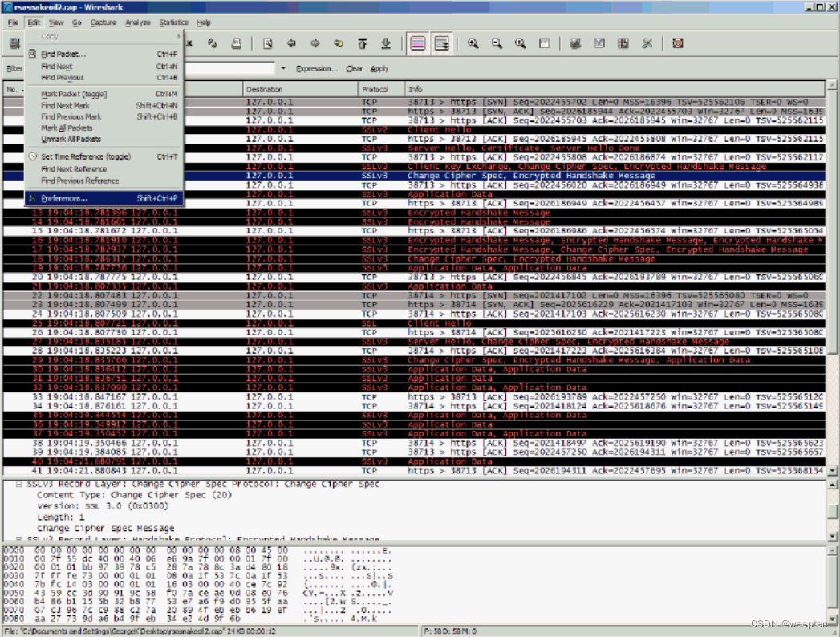The height and width of the screenshot is (637, 840).
Task: Click the Find packet toolbar icon
Action: click(268, 43)
